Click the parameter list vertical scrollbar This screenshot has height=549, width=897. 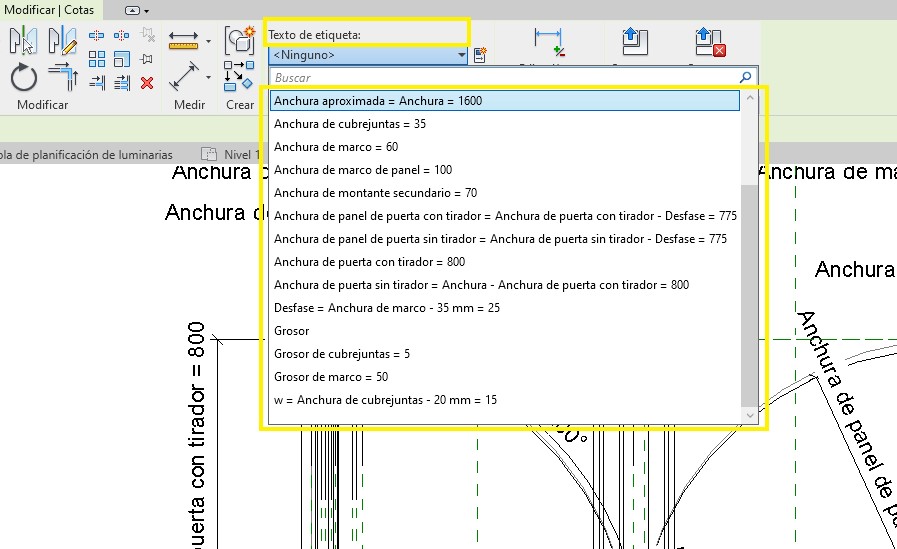click(x=749, y=250)
